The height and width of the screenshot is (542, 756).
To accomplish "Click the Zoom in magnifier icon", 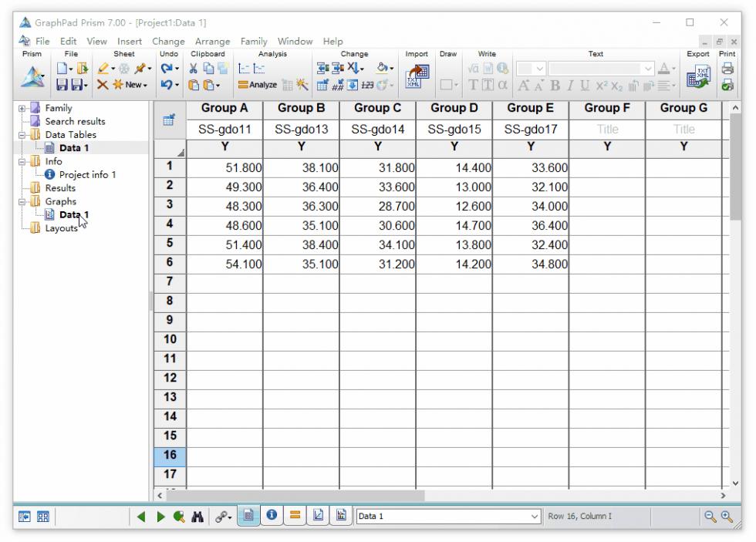I will (727, 517).
